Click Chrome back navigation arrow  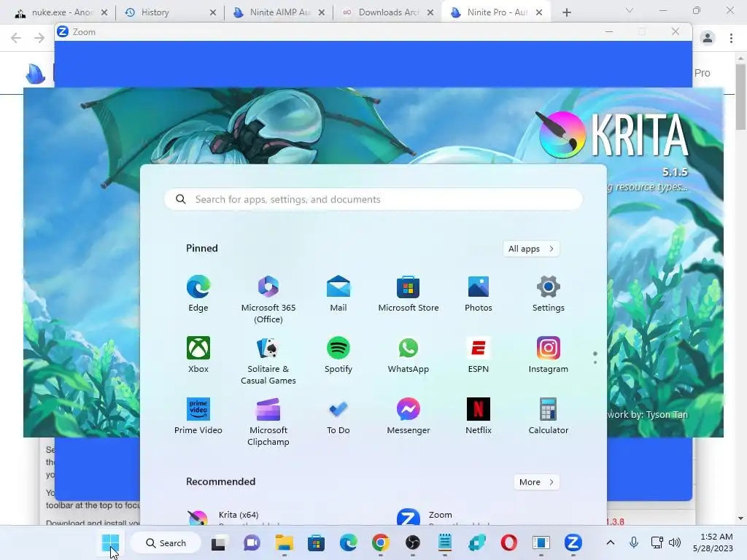point(16,38)
